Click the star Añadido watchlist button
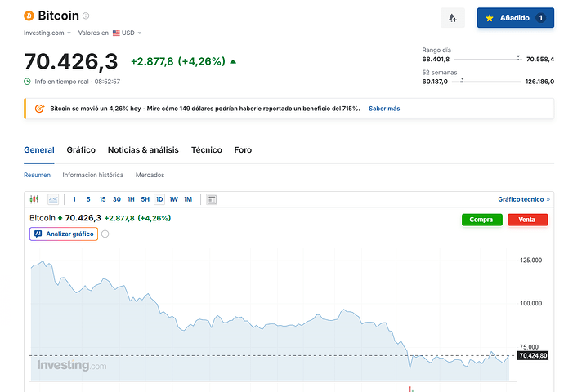The image size is (564, 392). tap(516, 18)
